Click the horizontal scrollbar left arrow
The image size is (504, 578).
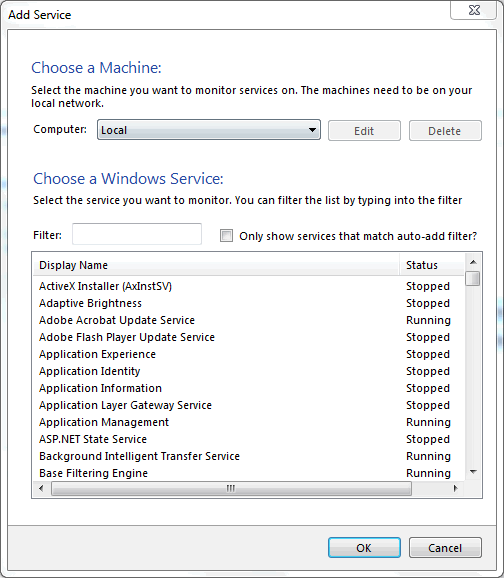click(41, 488)
